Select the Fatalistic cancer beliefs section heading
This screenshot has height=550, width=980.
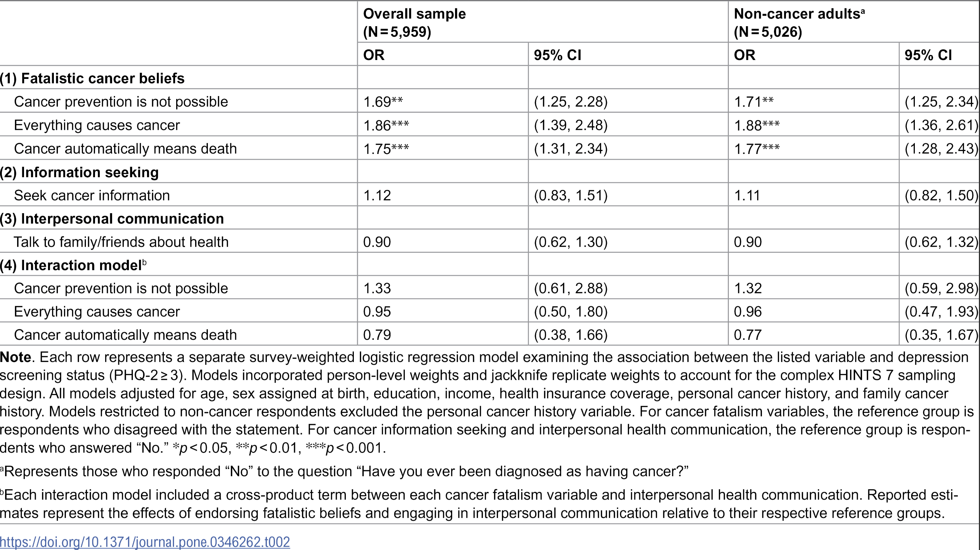click(92, 78)
